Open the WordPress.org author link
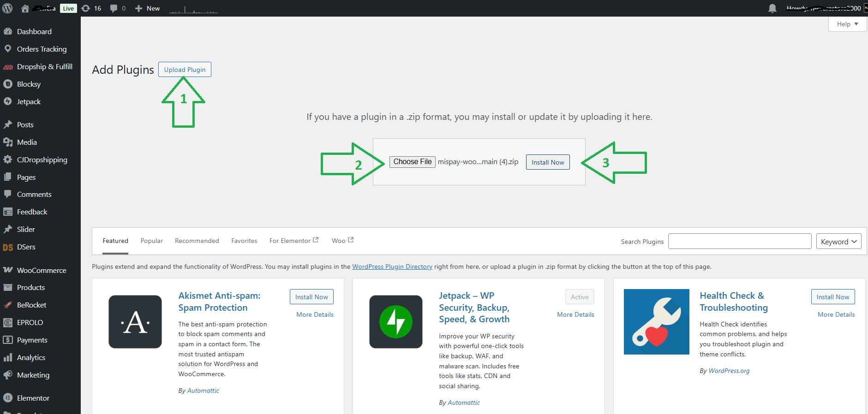Viewport: 868px width, 414px height. click(729, 371)
